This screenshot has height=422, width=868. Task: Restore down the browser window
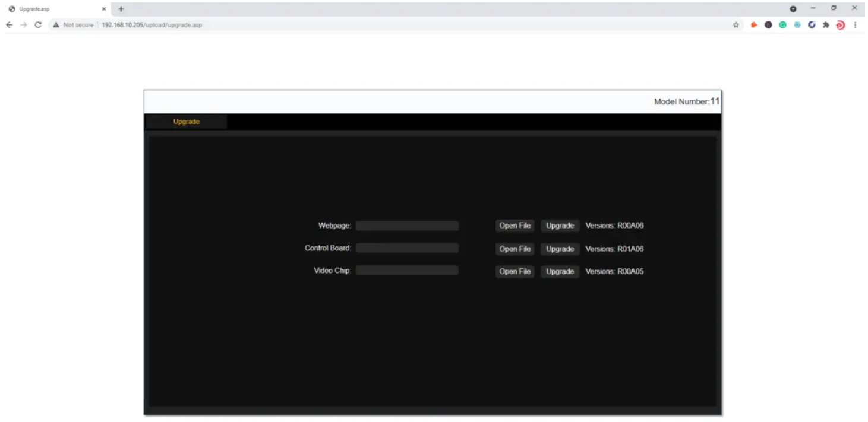(x=834, y=8)
